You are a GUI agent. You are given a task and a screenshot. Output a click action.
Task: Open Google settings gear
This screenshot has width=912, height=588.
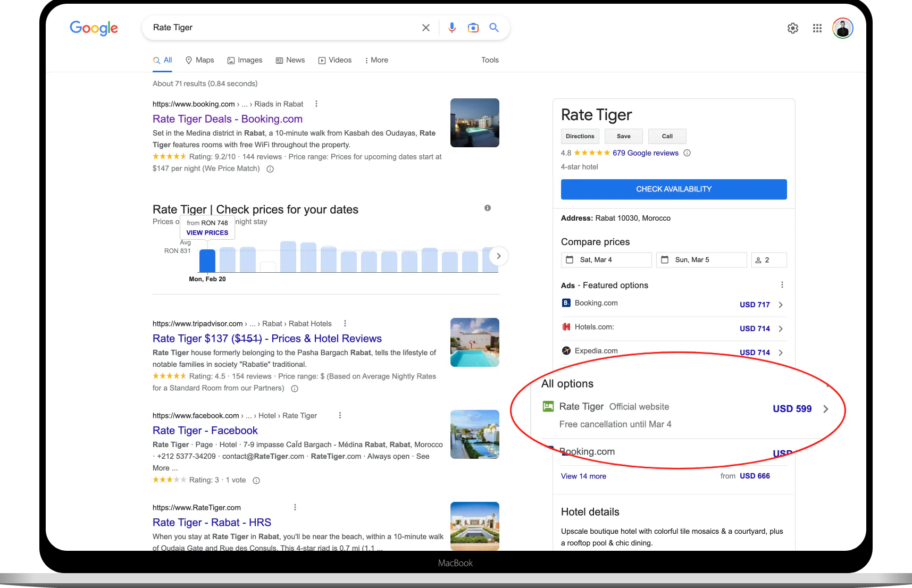point(793,28)
